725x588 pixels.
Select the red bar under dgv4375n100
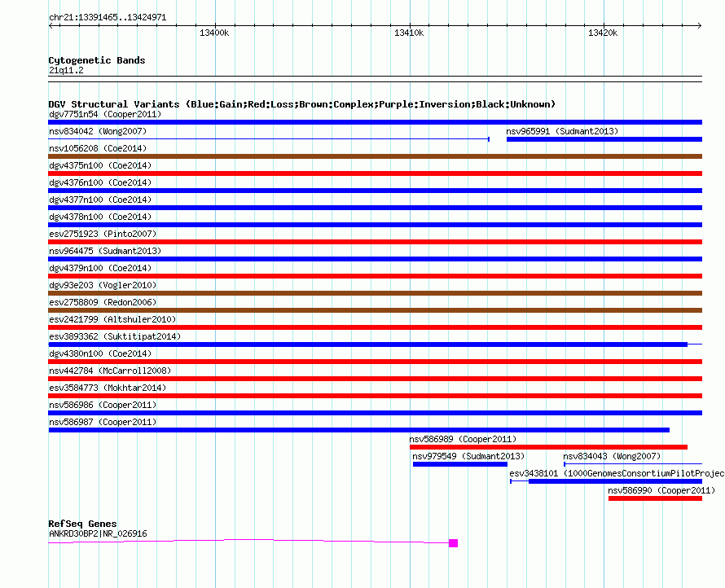(x=375, y=173)
